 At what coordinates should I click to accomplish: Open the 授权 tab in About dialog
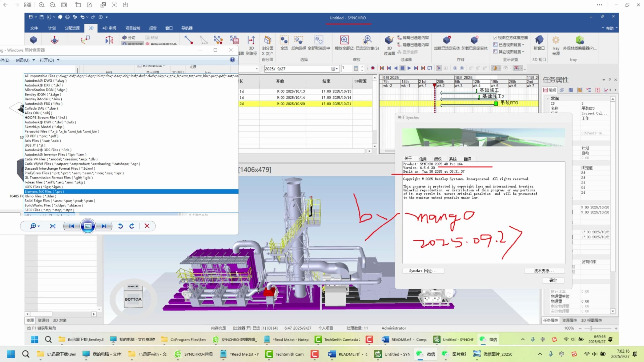(438, 159)
